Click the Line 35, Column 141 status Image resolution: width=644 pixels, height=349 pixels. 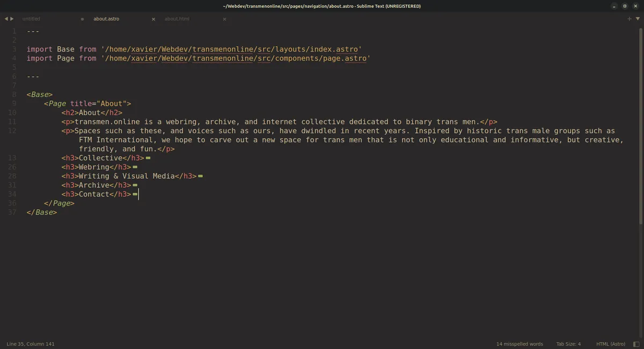coord(31,344)
